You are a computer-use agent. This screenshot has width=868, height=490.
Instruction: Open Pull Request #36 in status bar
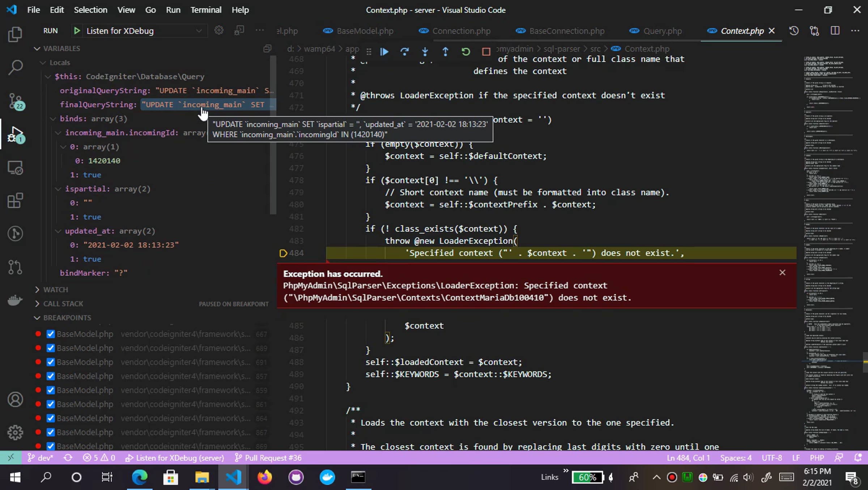[268, 458]
